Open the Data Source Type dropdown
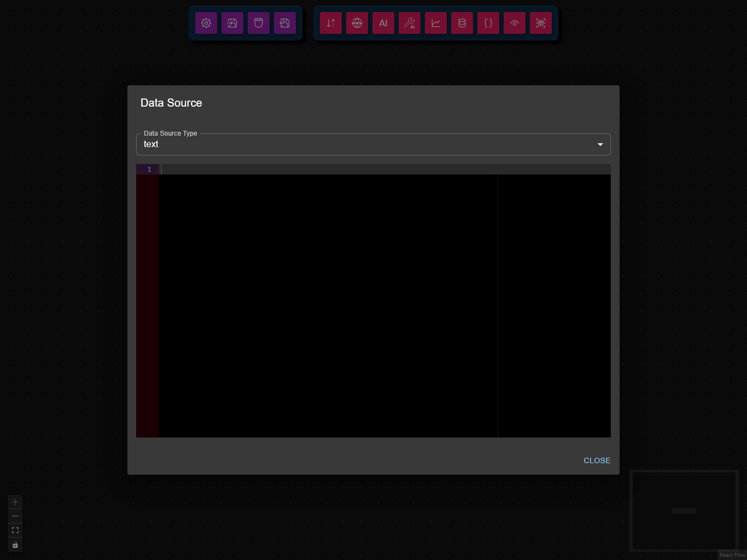The height and width of the screenshot is (560, 747). tap(373, 144)
